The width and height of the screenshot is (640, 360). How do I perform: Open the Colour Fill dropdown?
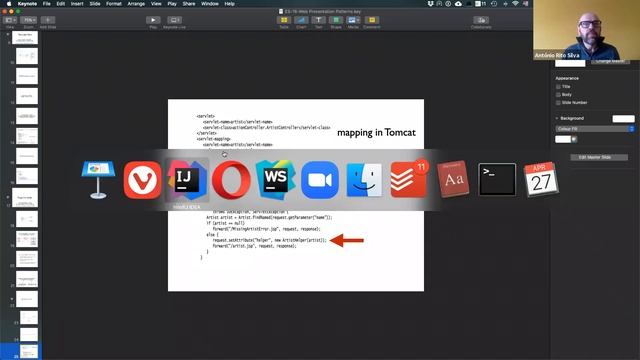tap(595, 129)
